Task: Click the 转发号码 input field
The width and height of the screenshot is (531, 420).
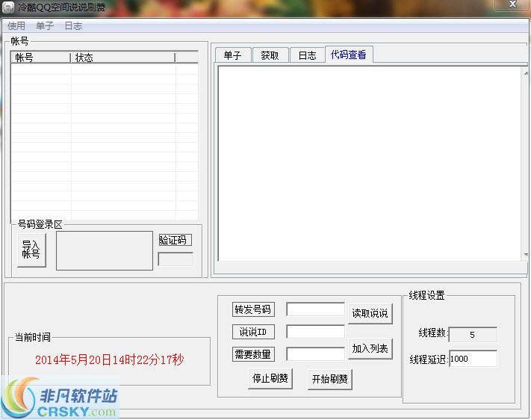Action: pyautogui.click(x=315, y=309)
